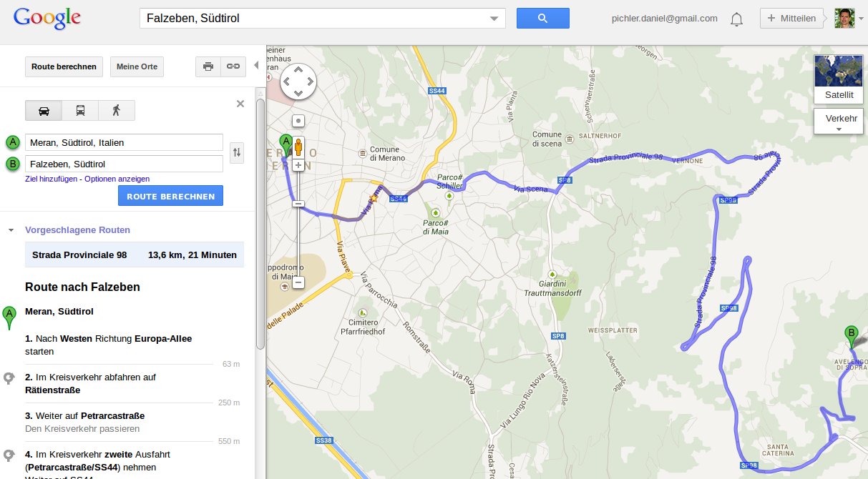Screen dimensions: 868x479
Task: Switch to Satellit map view
Action: [x=839, y=79]
